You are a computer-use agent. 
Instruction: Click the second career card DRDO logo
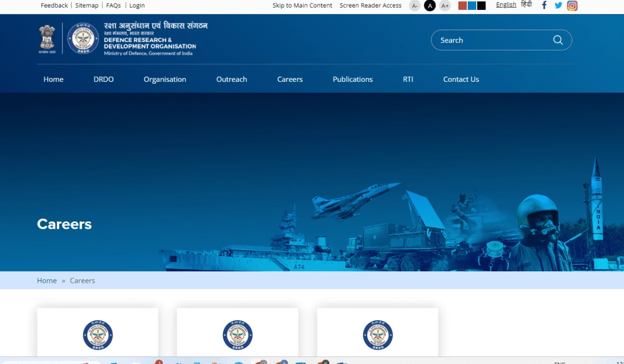pos(238,335)
